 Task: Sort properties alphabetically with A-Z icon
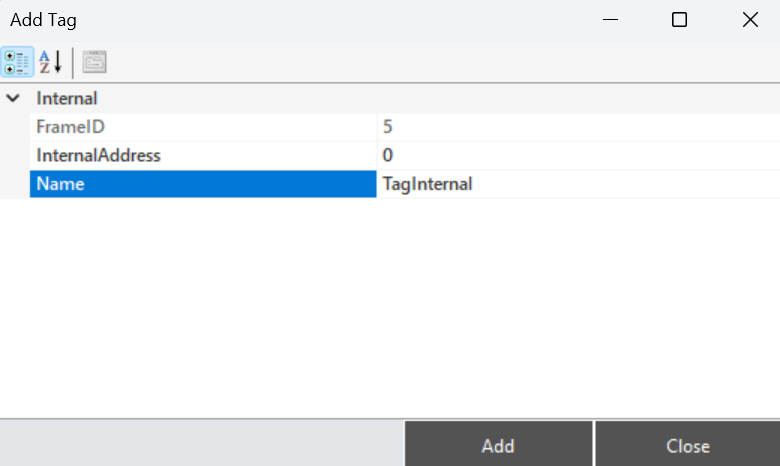click(51, 62)
